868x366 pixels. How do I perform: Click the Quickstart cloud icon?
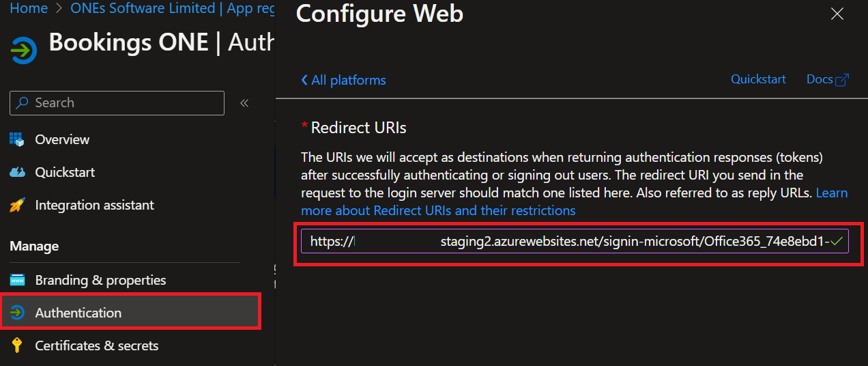tap(17, 172)
